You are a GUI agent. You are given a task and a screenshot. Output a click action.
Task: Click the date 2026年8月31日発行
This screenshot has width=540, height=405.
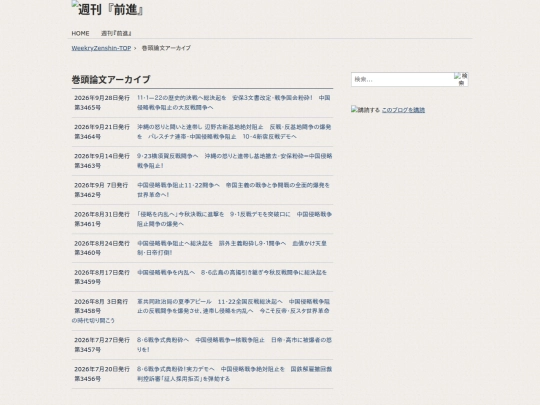pos(102,214)
